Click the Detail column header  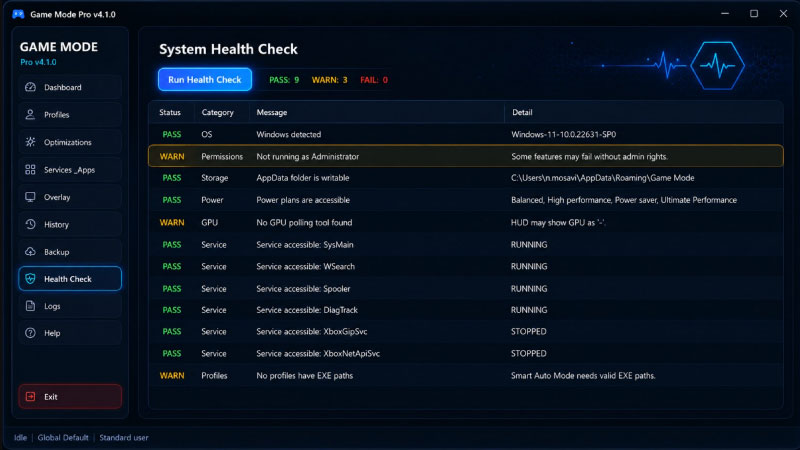522,112
